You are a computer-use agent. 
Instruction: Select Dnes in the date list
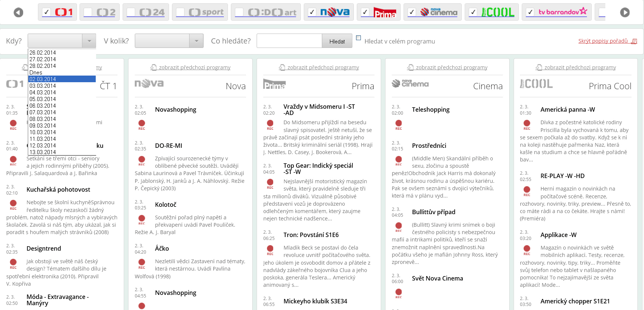pos(62,73)
